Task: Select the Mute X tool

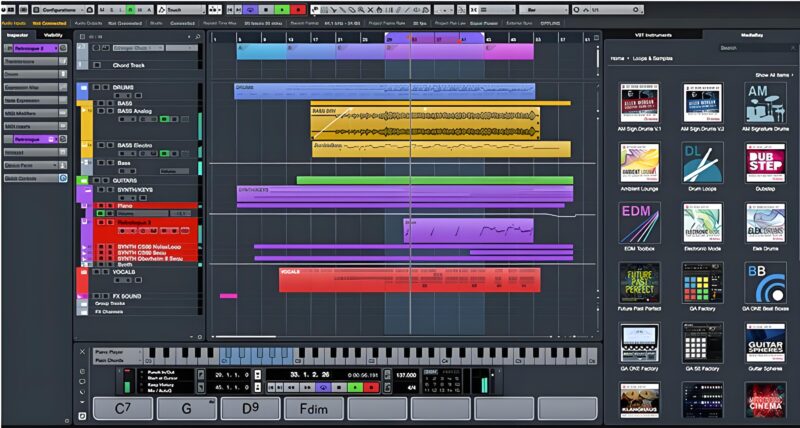Action: 370,10
